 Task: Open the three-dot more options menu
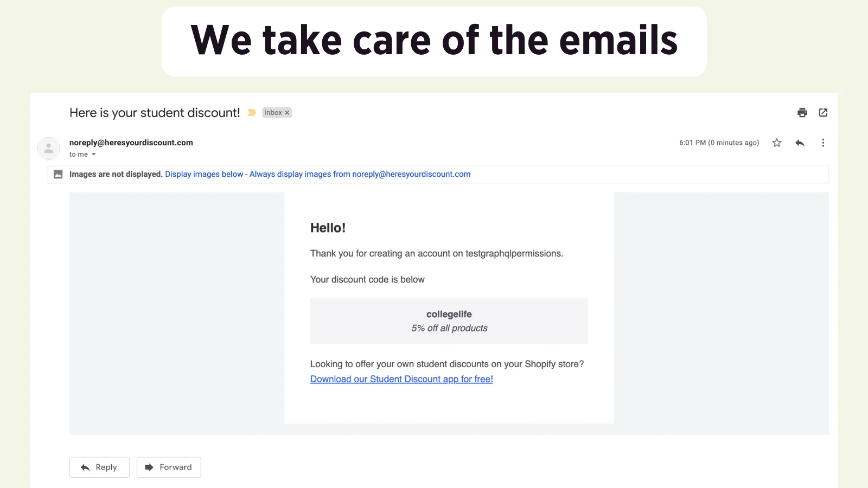[x=823, y=143]
